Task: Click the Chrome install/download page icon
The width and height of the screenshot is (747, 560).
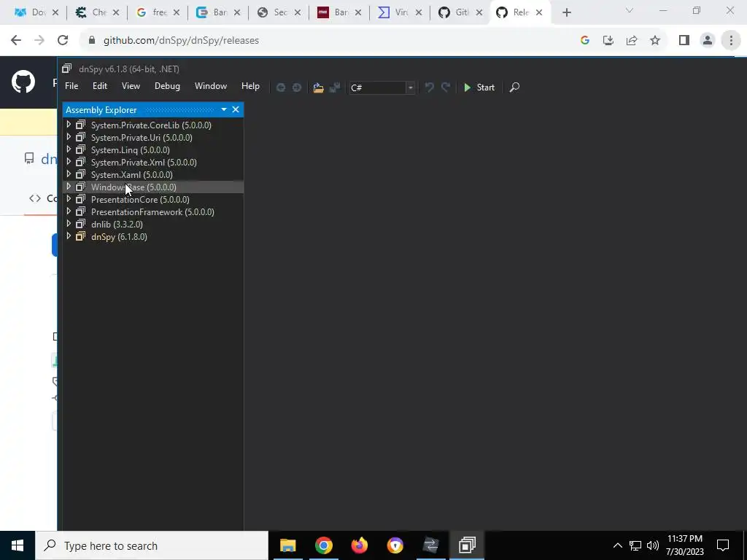Action: [608, 41]
